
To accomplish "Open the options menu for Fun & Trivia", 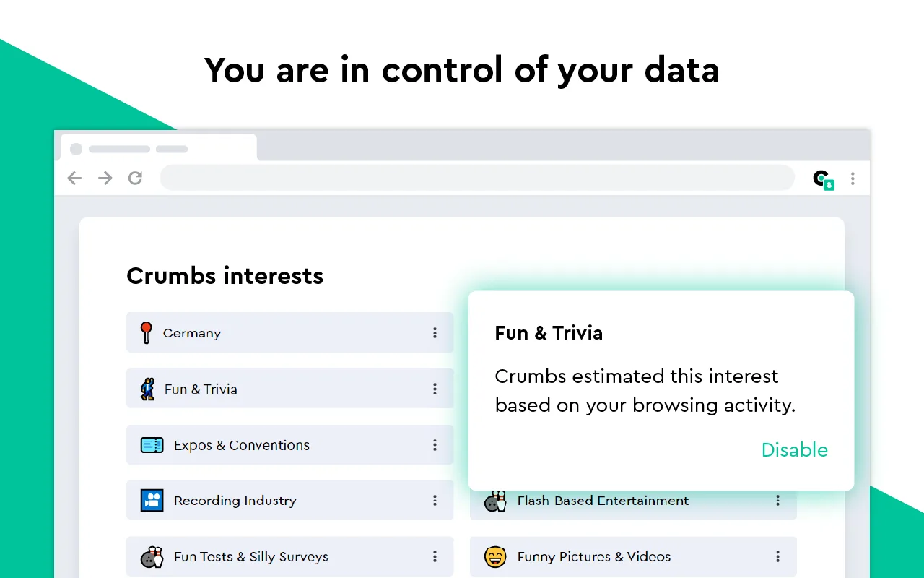I will (x=435, y=389).
